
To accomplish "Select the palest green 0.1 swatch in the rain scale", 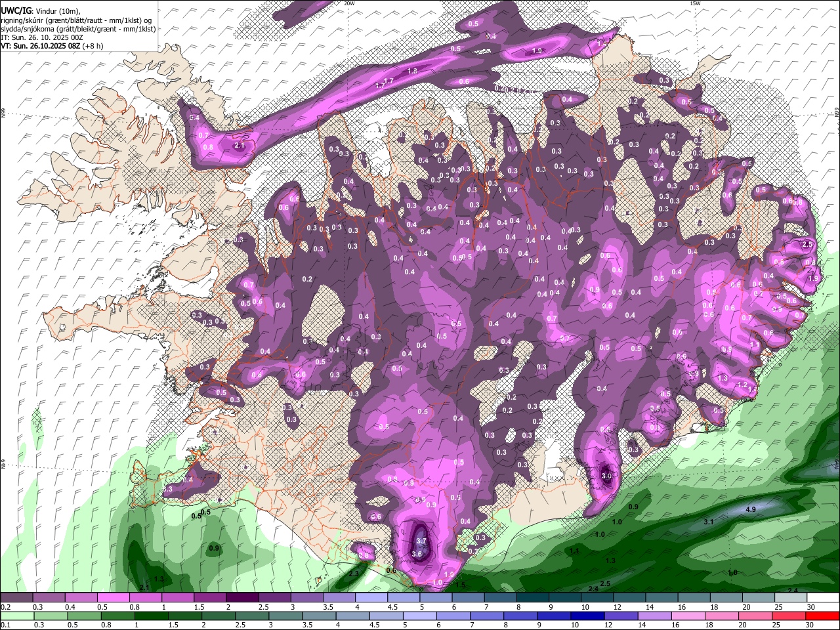I will pyautogui.click(x=17, y=616).
